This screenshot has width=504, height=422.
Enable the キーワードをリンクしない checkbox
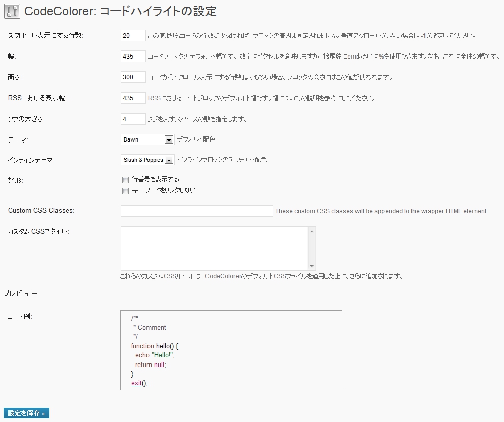click(x=125, y=191)
